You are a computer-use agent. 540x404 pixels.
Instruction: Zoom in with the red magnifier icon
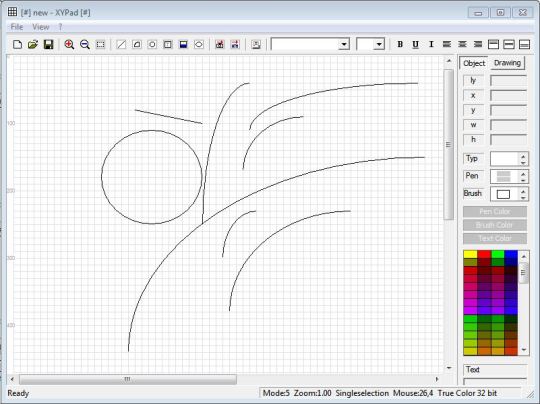(69, 44)
